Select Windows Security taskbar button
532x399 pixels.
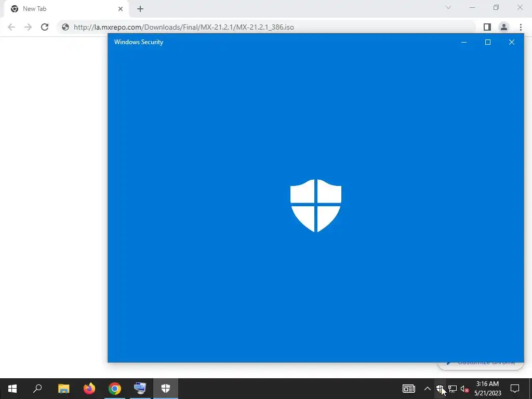pyautogui.click(x=166, y=389)
